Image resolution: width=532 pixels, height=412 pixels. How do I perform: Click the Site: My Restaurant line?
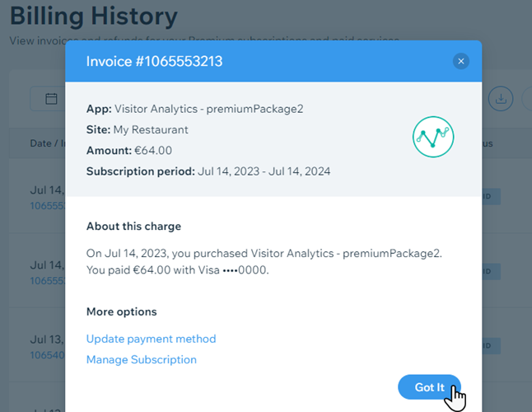coord(137,129)
